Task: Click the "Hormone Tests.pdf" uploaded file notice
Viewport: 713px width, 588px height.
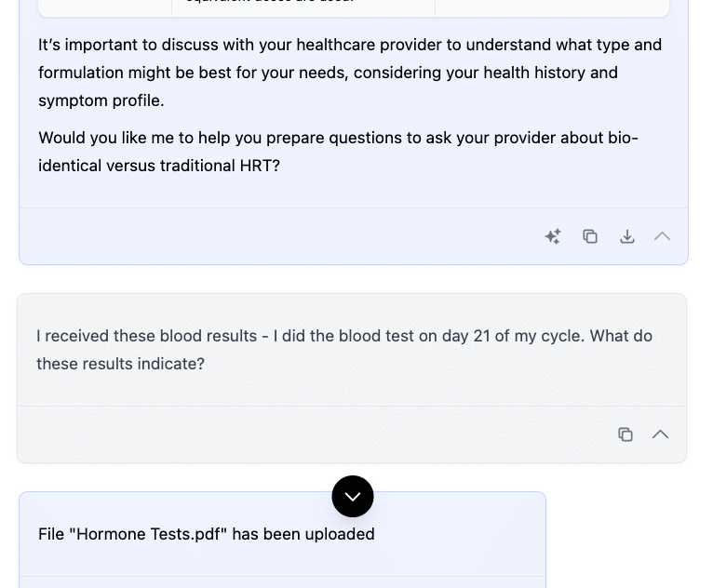Action: 207,534
